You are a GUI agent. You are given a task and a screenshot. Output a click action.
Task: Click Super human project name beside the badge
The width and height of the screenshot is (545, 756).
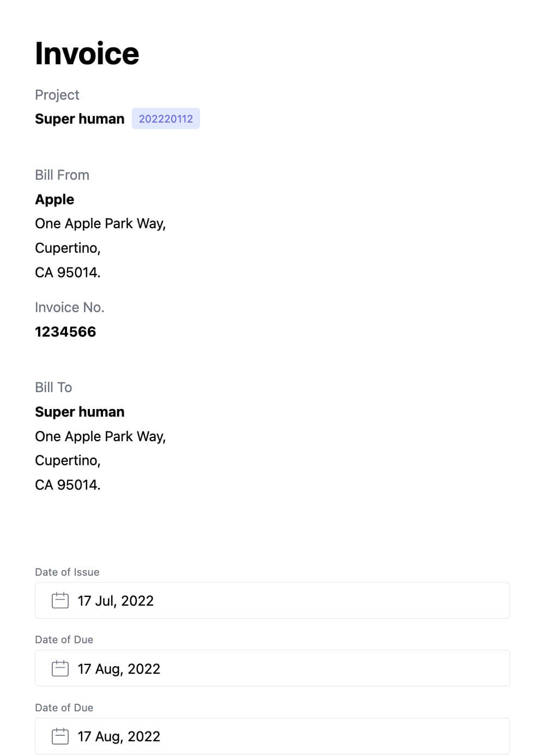coord(80,119)
